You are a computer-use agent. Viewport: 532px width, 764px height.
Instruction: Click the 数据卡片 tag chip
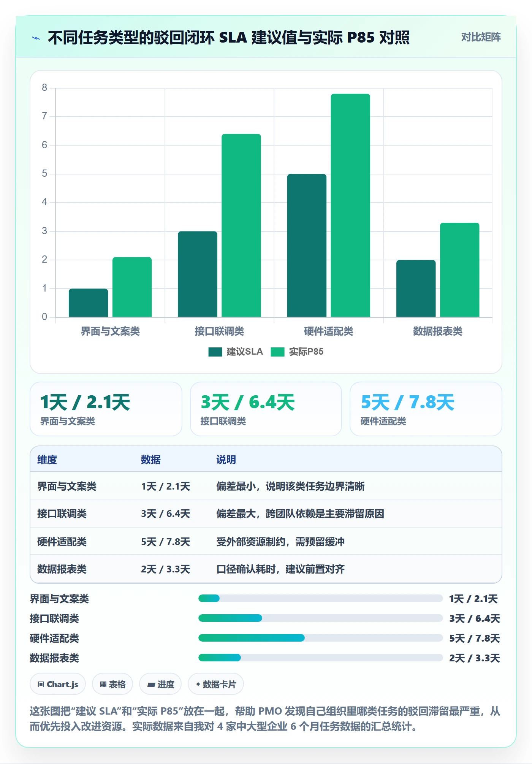pyautogui.click(x=216, y=684)
